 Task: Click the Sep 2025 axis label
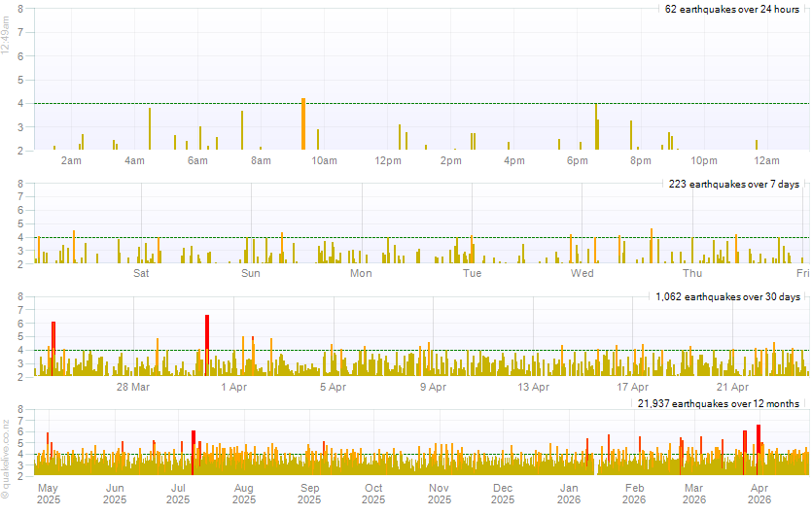pos(309,494)
